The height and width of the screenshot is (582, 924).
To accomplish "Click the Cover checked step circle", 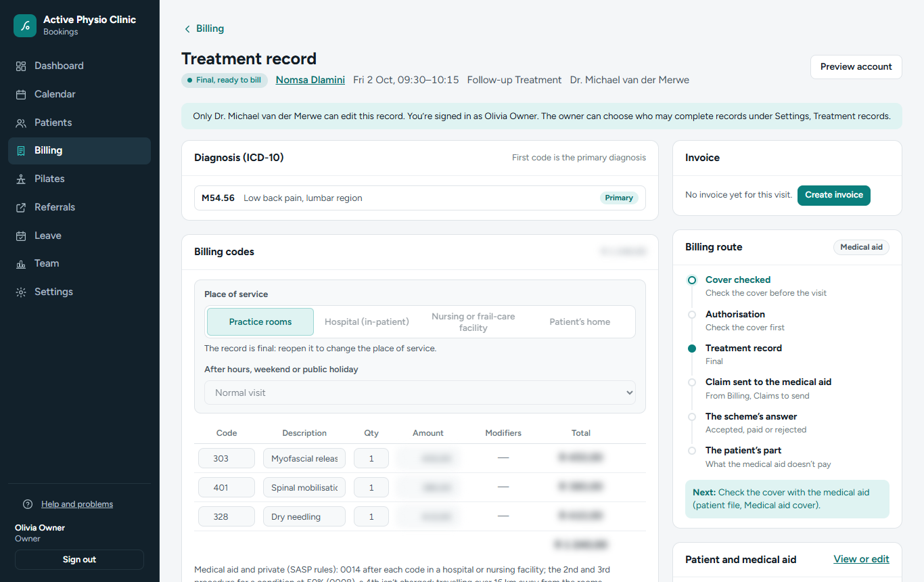I will [x=691, y=280].
